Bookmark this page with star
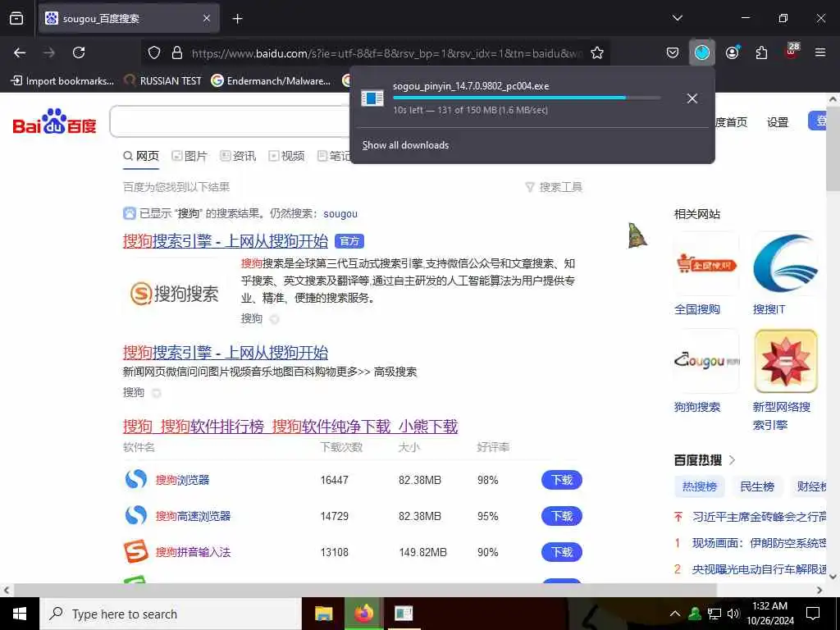The image size is (840, 630). click(x=597, y=52)
